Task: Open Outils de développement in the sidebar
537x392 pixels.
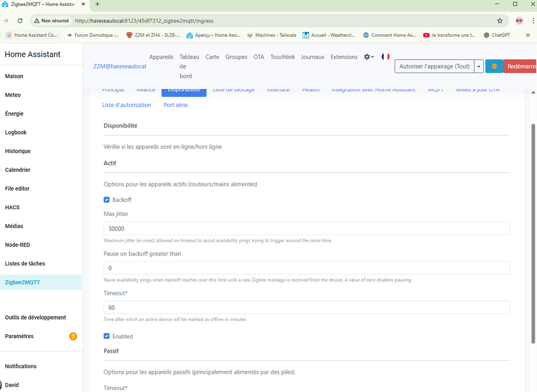Action: 35,317
